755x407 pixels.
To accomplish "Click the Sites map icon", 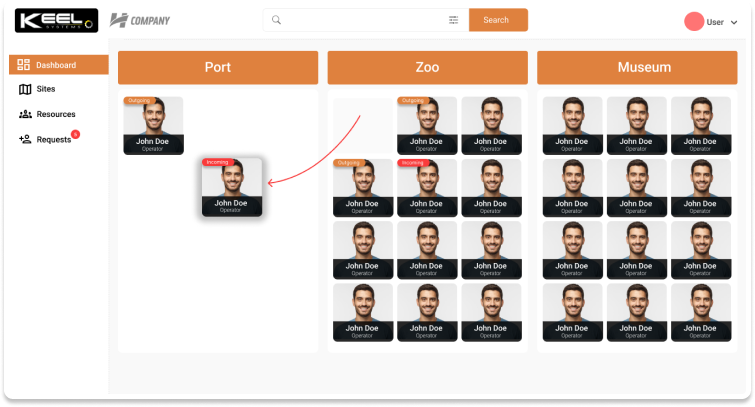I will tap(24, 89).
